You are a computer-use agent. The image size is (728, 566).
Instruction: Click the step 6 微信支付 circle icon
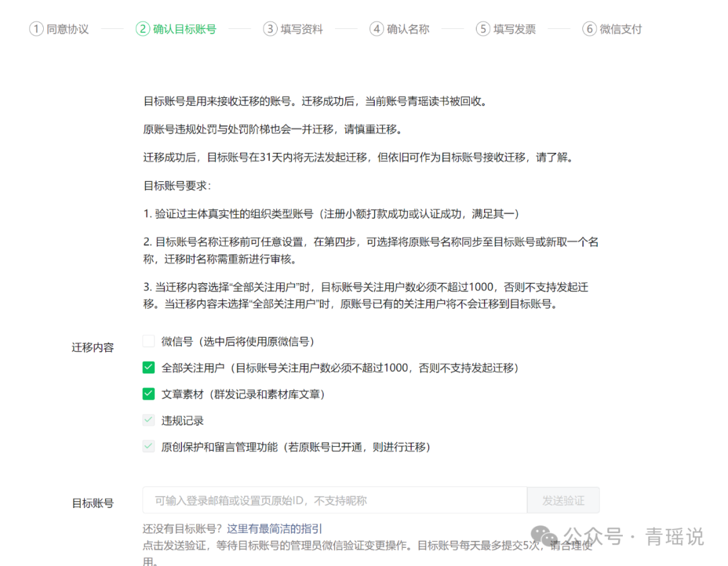point(588,29)
